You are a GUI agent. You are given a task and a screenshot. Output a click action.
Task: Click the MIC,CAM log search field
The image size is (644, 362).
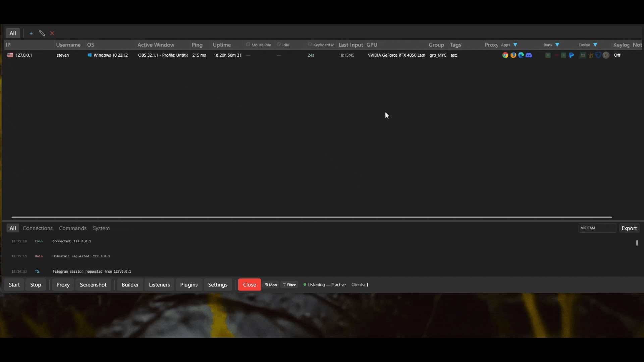pyautogui.click(x=597, y=228)
